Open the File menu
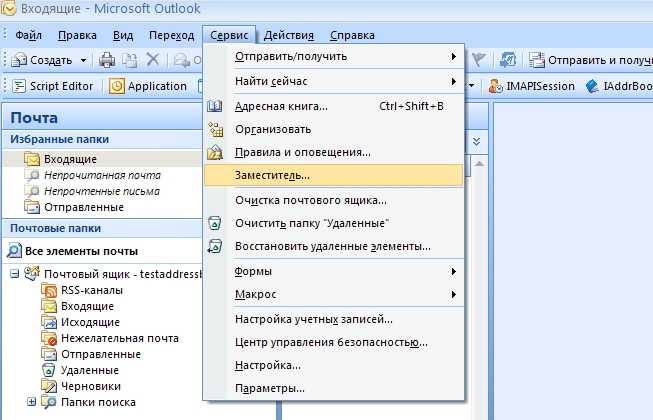This screenshot has height=420, width=653. click(28, 35)
